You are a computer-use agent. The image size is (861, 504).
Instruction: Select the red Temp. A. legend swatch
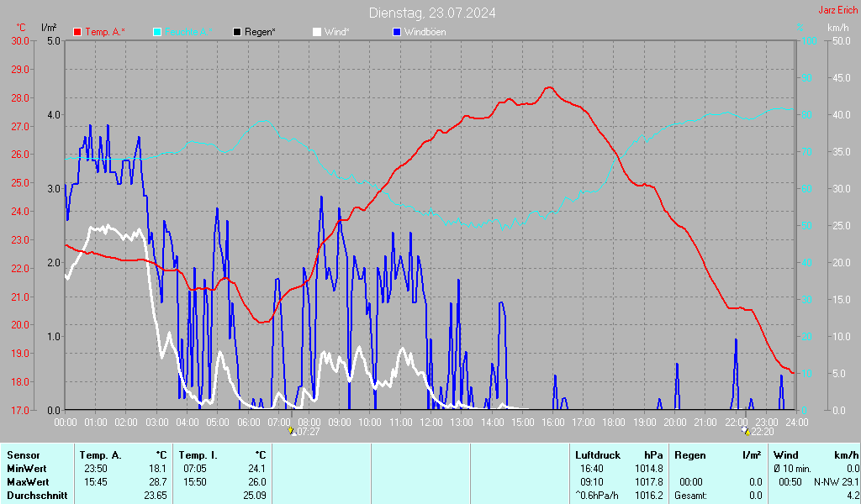[77, 33]
